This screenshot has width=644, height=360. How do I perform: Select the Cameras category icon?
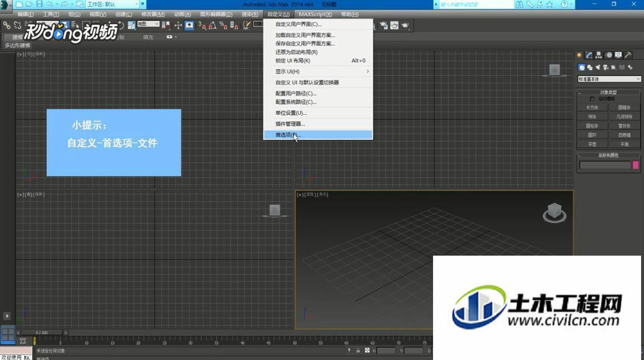click(605, 67)
